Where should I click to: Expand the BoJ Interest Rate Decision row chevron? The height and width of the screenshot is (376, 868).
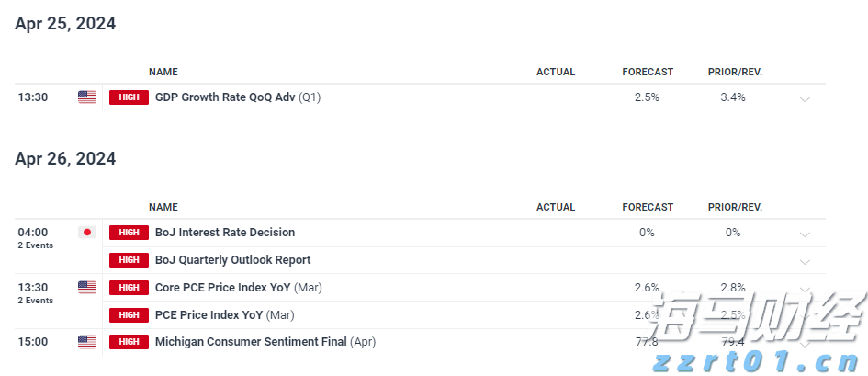(x=805, y=234)
